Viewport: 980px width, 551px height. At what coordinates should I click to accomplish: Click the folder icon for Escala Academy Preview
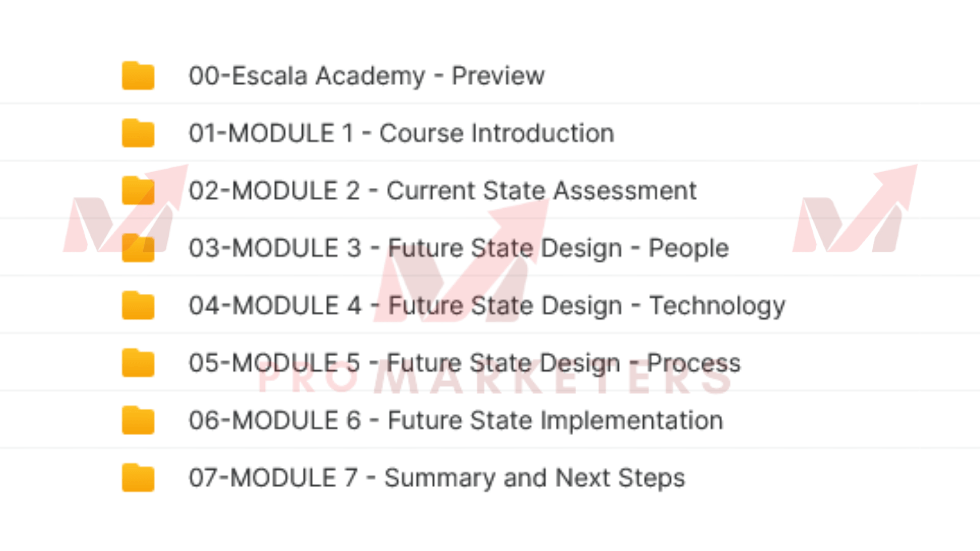click(x=138, y=76)
